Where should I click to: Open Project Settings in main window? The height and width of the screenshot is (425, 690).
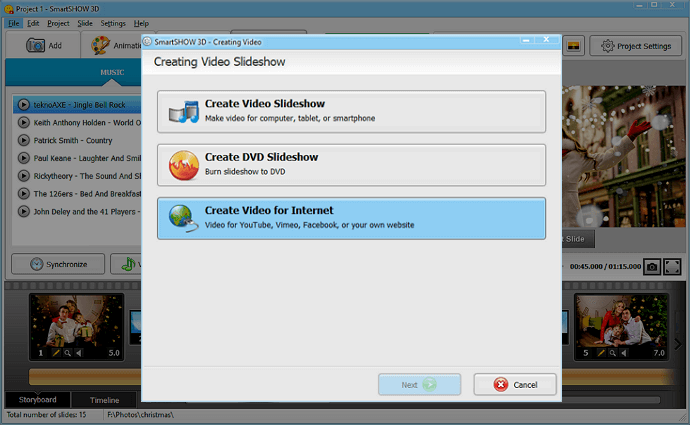click(x=635, y=46)
